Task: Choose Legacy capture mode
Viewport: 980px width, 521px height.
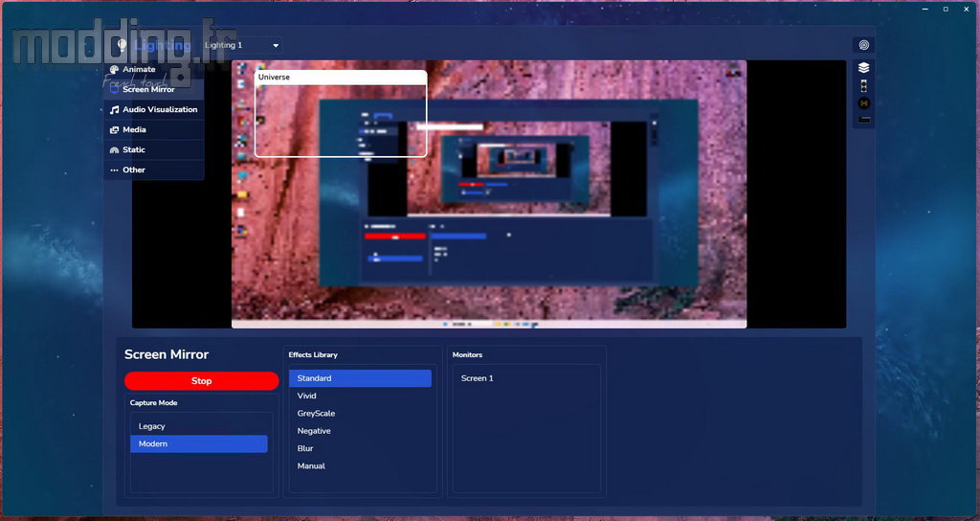Action: pos(199,426)
